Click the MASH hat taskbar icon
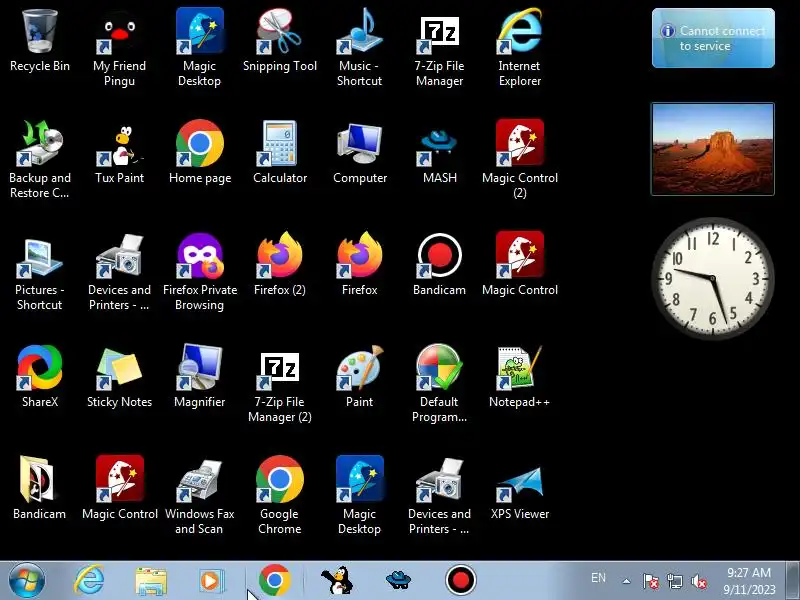The image size is (800, 600). point(398,581)
